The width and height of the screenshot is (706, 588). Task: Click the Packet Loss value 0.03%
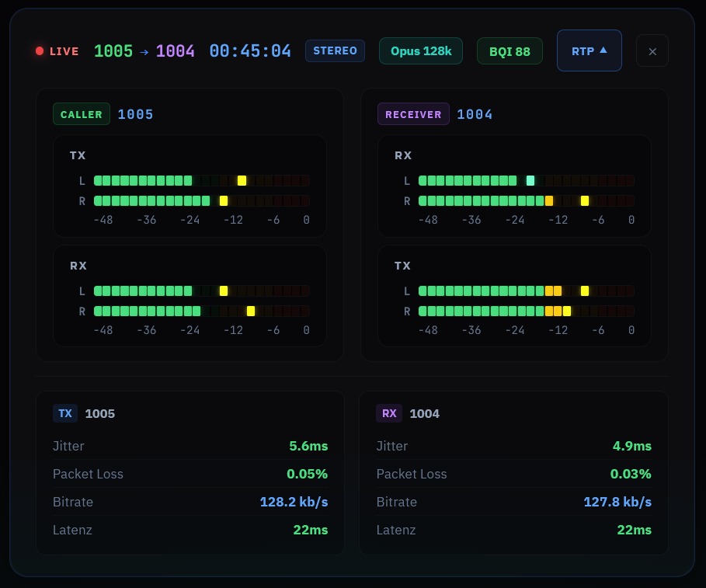click(631, 474)
